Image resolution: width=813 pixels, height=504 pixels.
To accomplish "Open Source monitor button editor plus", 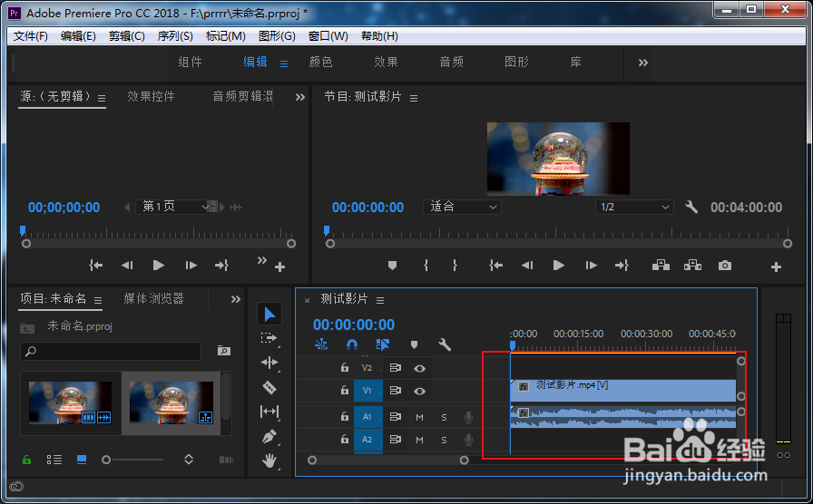I will [280, 267].
